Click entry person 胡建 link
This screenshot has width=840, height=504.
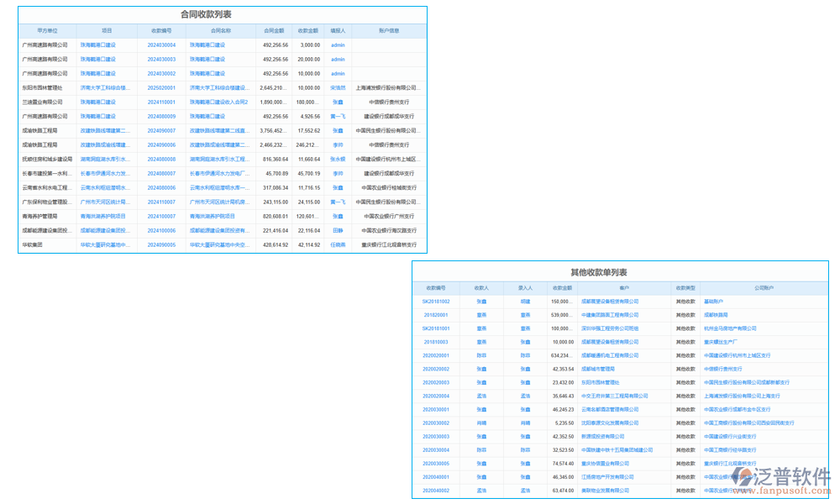click(525, 302)
